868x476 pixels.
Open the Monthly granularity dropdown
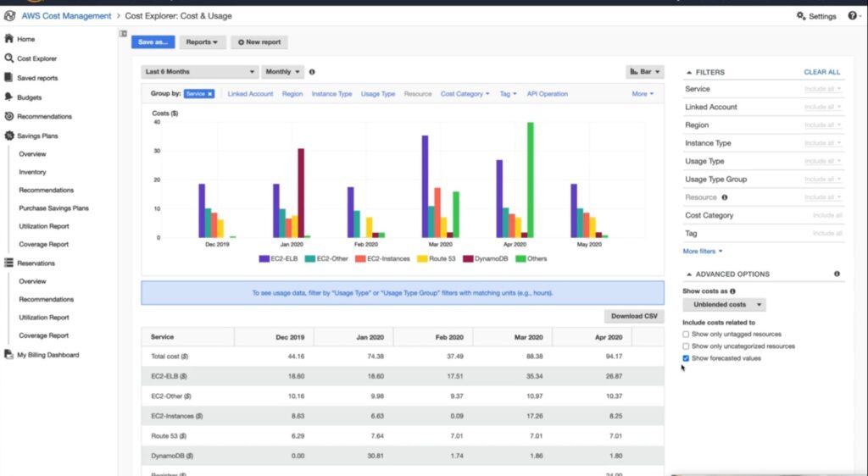[x=282, y=72]
